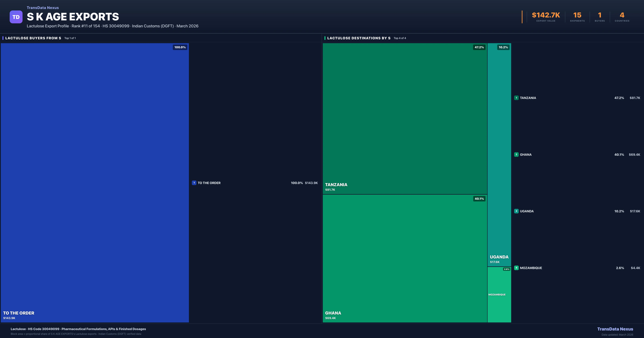Click rank badge 1 beside TANZANIA
Viewport: 644px width, 338px height.
click(516, 98)
